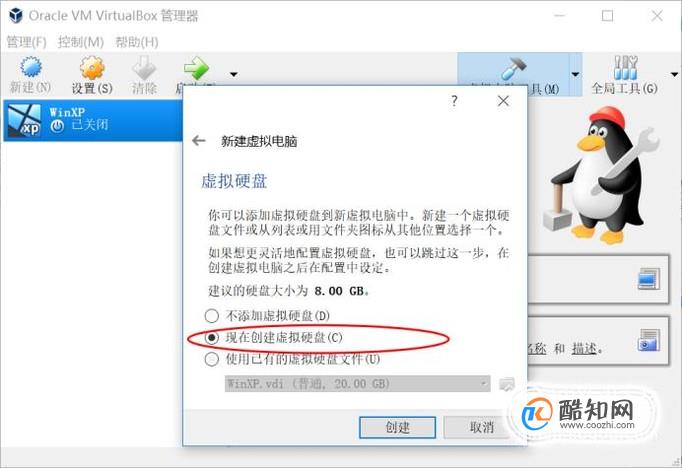Click the folder icon beside WinXP.vdi

point(507,384)
